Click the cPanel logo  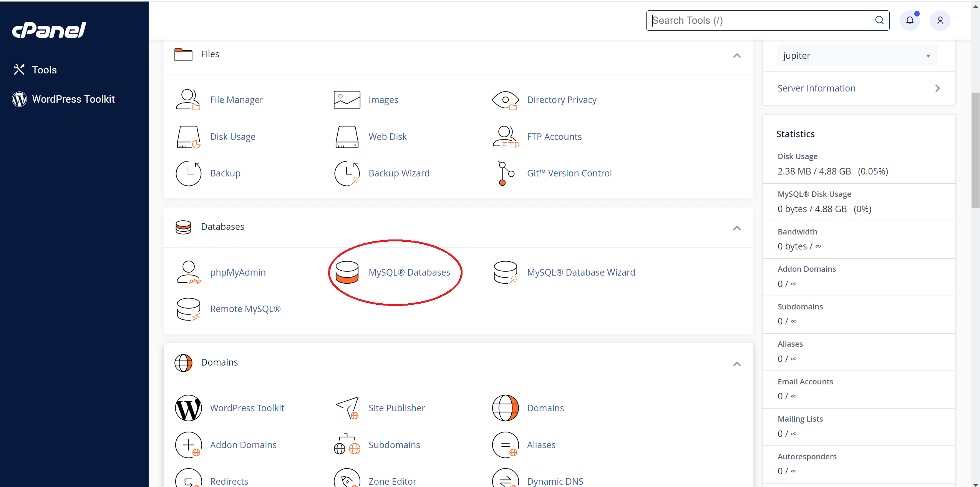tap(49, 30)
